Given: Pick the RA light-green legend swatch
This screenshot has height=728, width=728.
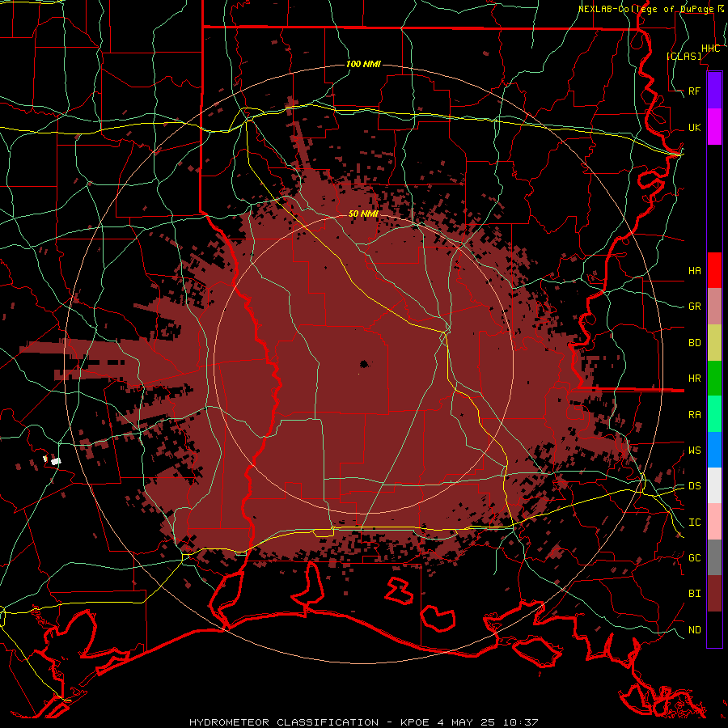Looking at the screenshot, I should coord(714,414).
